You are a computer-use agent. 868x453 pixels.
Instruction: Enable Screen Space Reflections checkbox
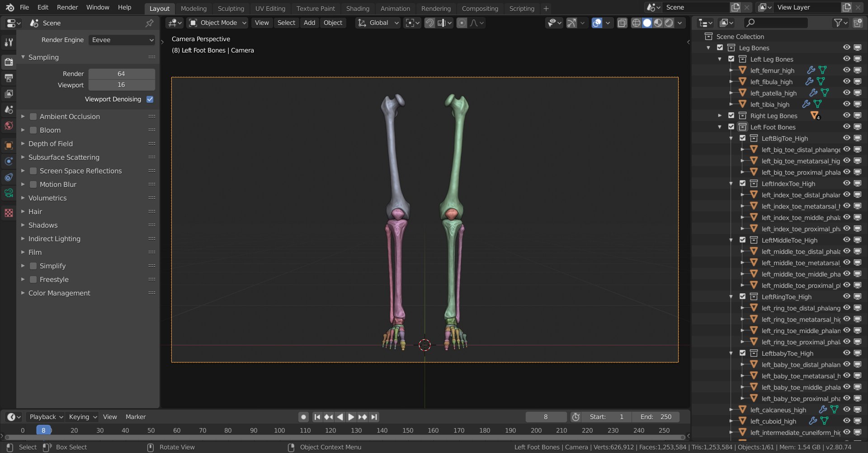[x=33, y=171]
